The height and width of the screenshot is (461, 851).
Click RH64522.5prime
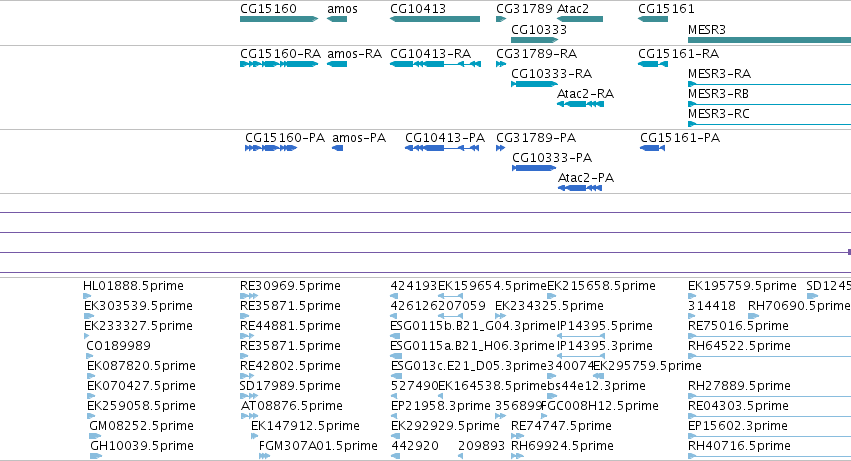[x=739, y=346]
